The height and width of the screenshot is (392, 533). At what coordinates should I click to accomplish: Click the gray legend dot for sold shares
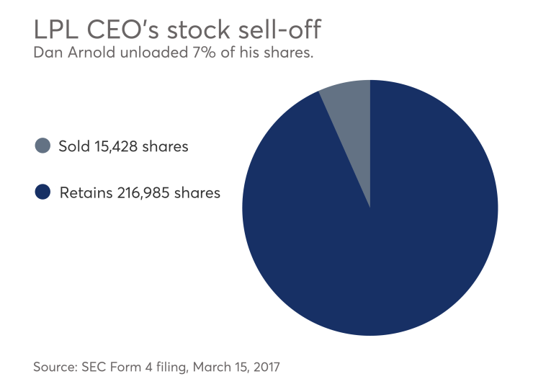(42, 146)
